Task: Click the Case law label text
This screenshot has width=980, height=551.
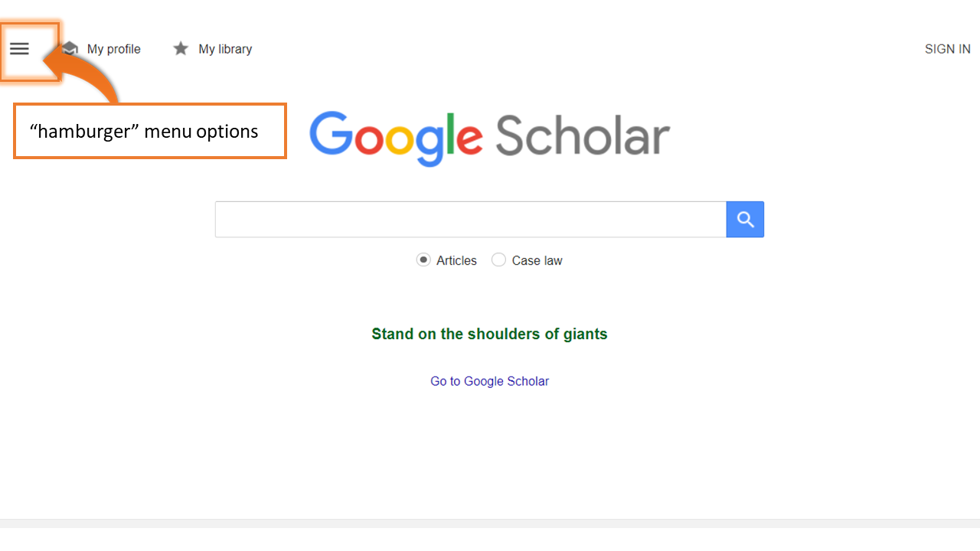Action: click(x=537, y=261)
